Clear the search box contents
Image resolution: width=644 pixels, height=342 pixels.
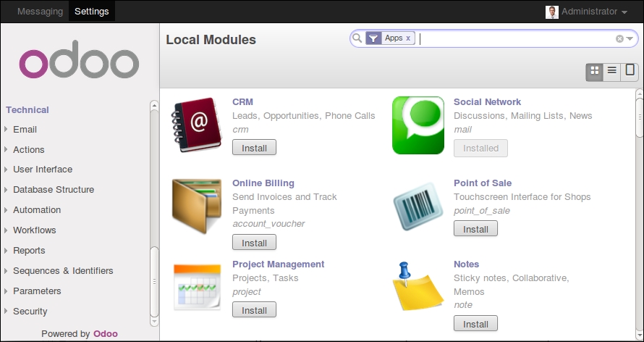tap(619, 38)
